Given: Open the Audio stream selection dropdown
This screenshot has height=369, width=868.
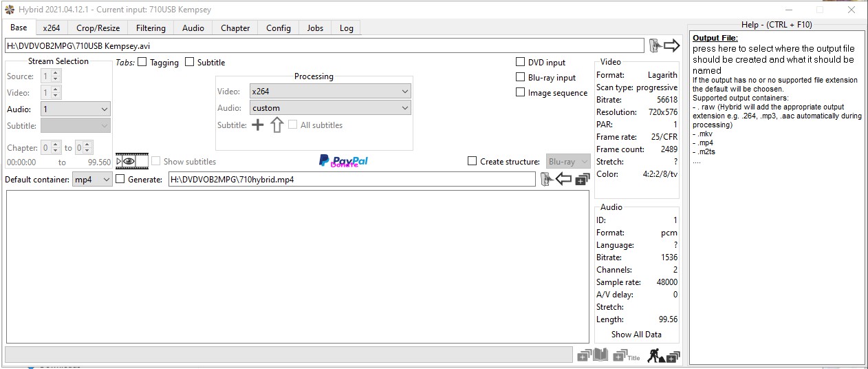Looking at the screenshot, I should pos(76,109).
